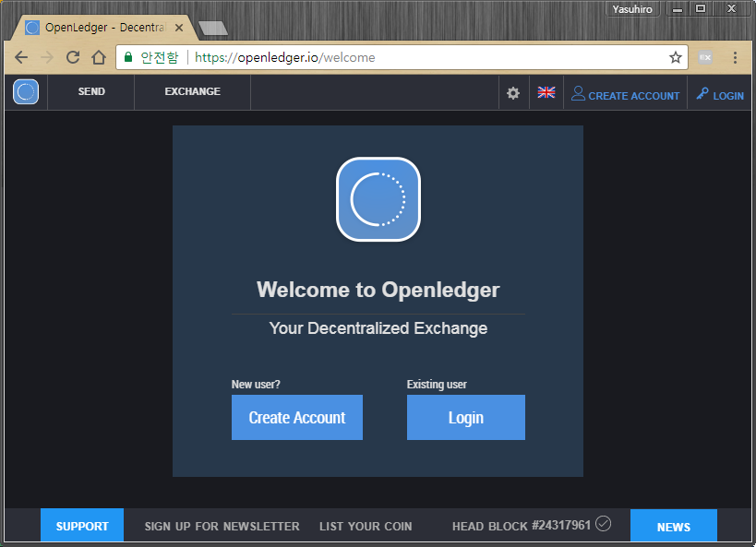This screenshot has height=547, width=756.
Task: Click the Existing user label
Action: [x=437, y=384]
